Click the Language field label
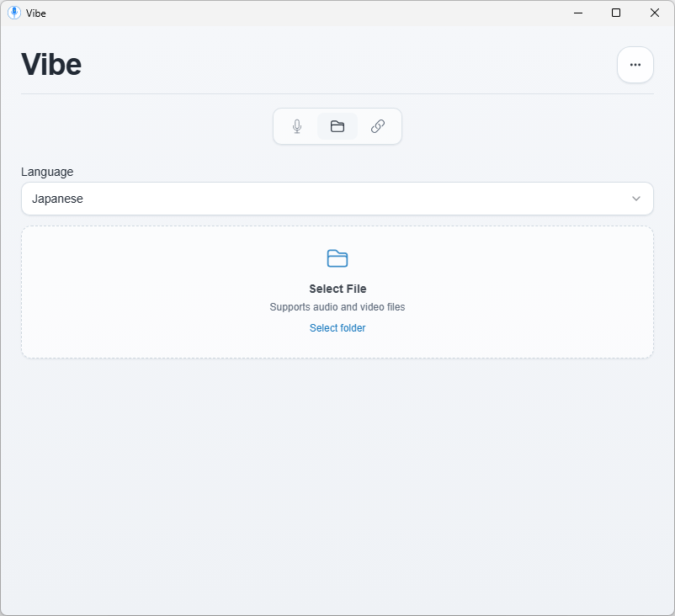 pos(47,172)
